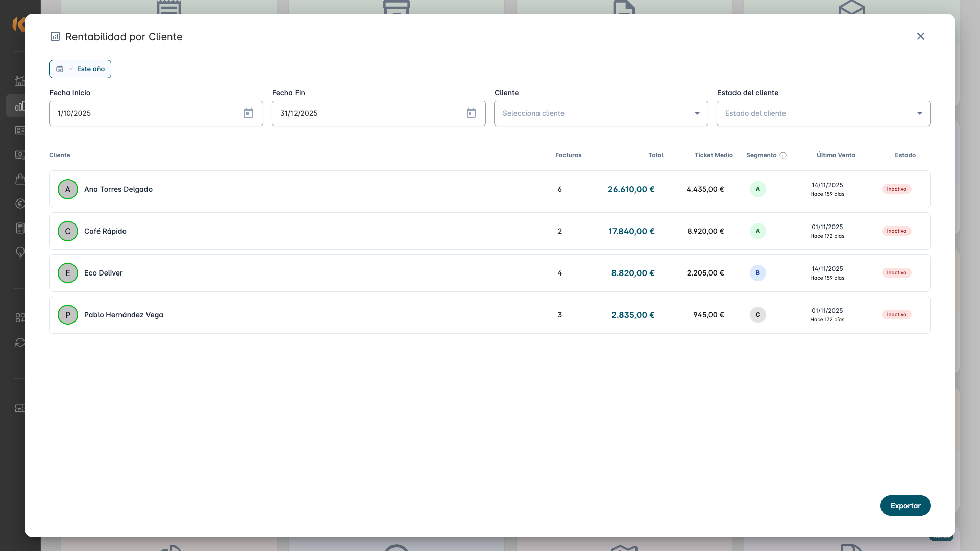The image size is (980, 551).
Task: Click the segment C badge for Pablo Hernández
Action: 758,315
